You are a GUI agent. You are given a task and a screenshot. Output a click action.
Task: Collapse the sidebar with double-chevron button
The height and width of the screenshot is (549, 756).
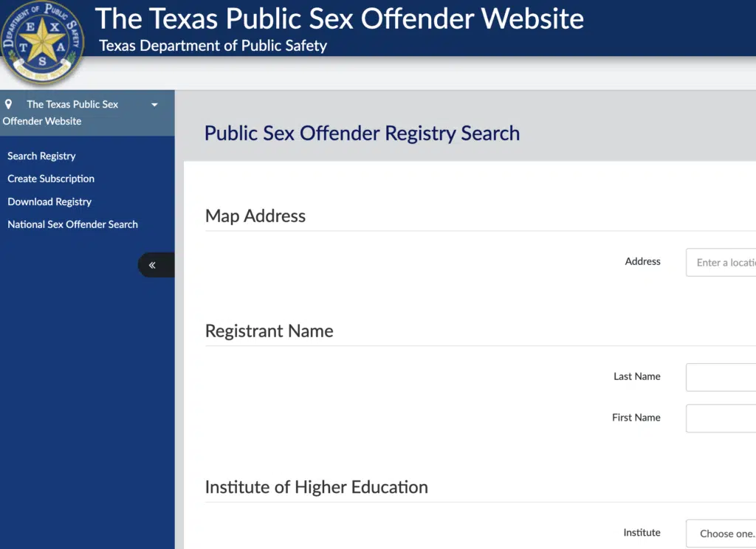(156, 265)
